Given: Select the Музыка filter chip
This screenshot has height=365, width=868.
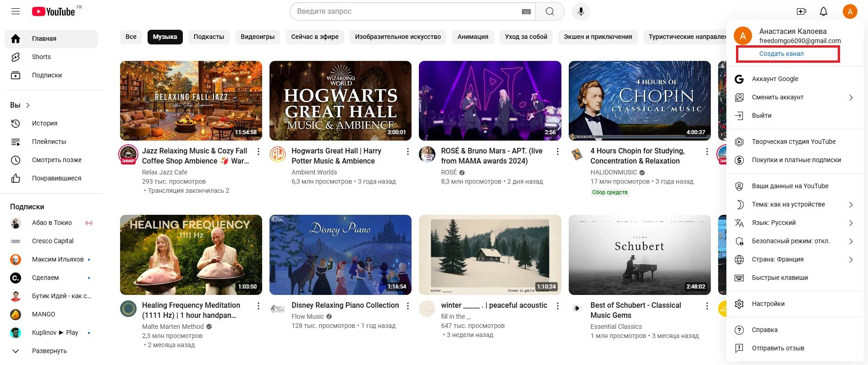Looking at the screenshot, I should pos(165,37).
